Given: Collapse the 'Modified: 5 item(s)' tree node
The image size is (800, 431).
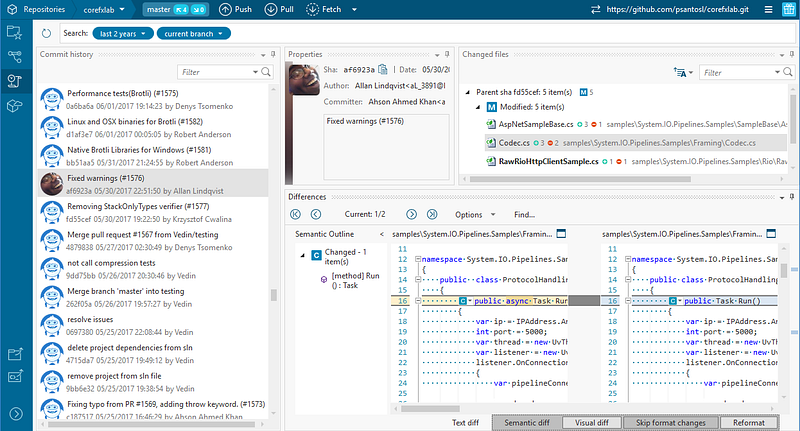Looking at the screenshot, I should click(x=477, y=106).
